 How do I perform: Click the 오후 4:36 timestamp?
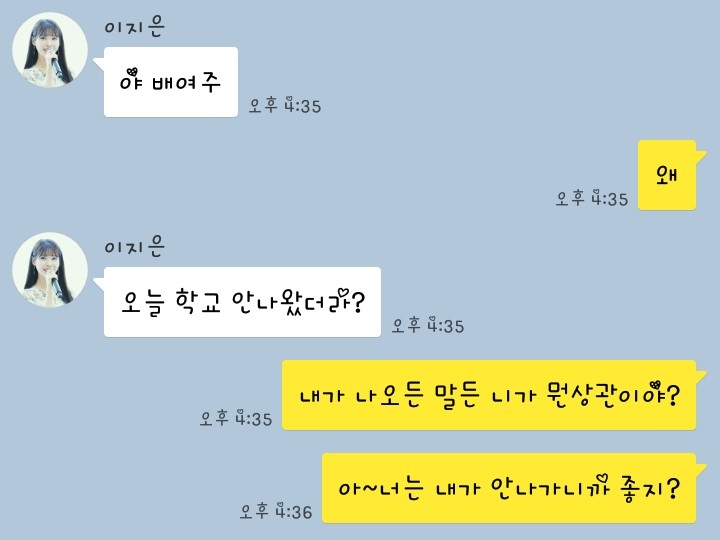(x=276, y=512)
